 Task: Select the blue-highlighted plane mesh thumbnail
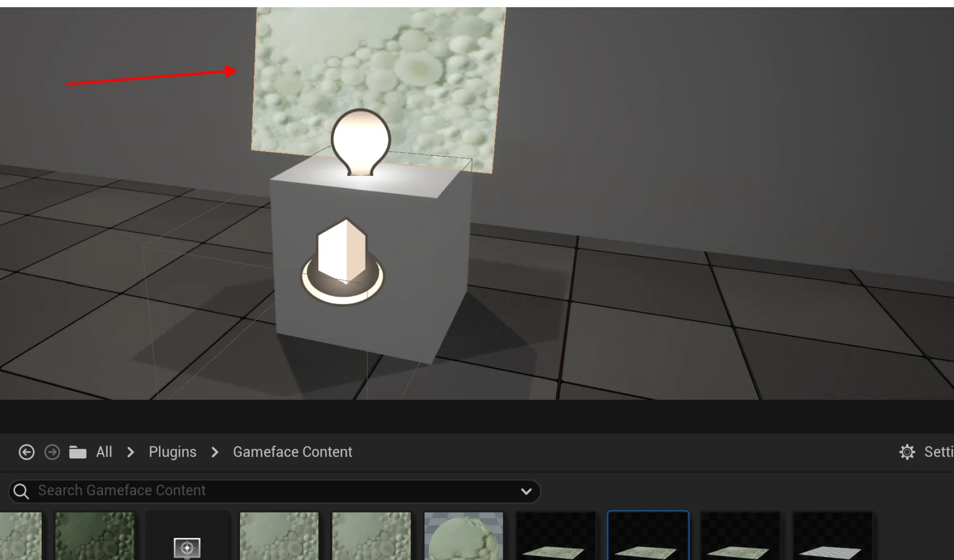point(648,537)
